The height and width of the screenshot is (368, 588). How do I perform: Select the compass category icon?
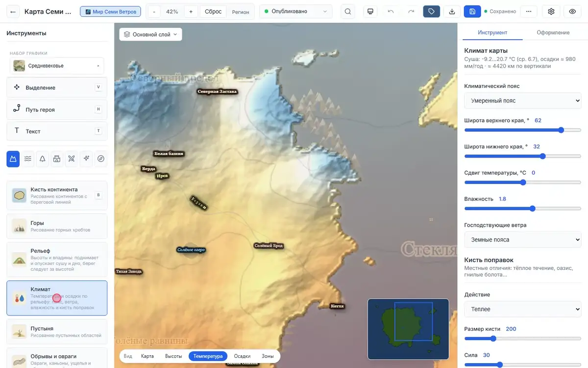tap(101, 158)
